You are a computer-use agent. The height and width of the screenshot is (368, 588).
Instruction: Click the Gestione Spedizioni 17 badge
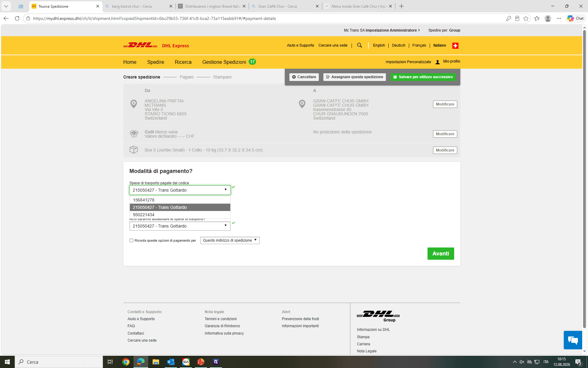tap(252, 62)
